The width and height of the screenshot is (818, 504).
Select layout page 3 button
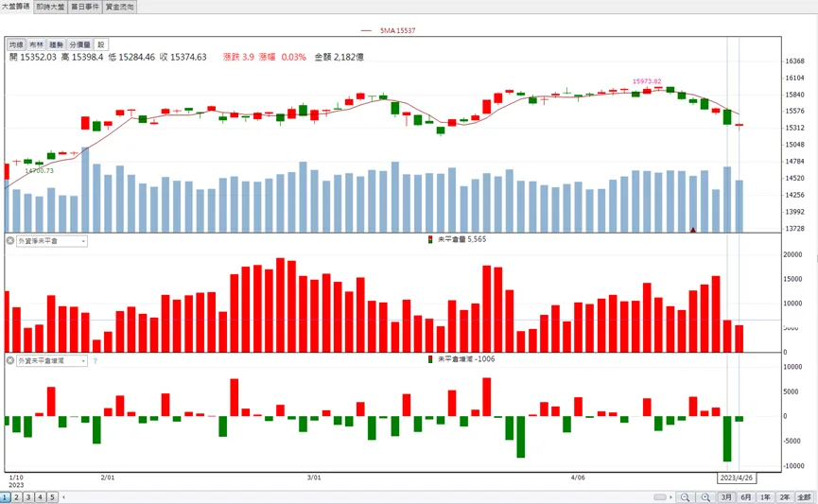click(x=28, y=497)
